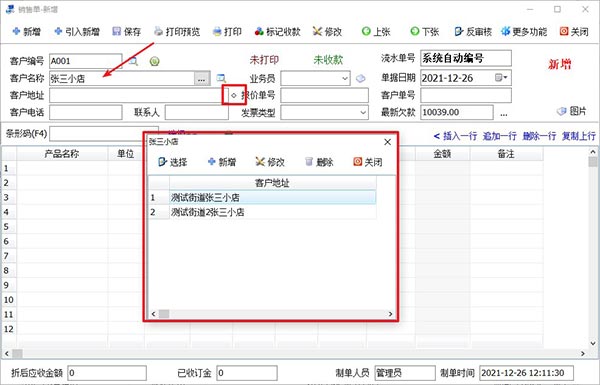Click 引入新增 in the toolbar
Viewport: 600px width, 385px height.
[77, 31]
